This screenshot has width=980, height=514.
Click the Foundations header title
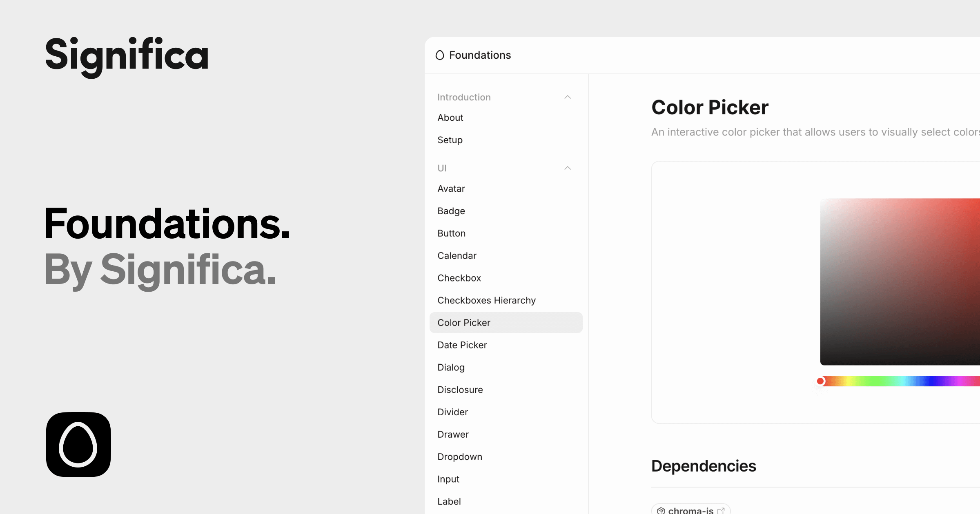coord(480,55)
